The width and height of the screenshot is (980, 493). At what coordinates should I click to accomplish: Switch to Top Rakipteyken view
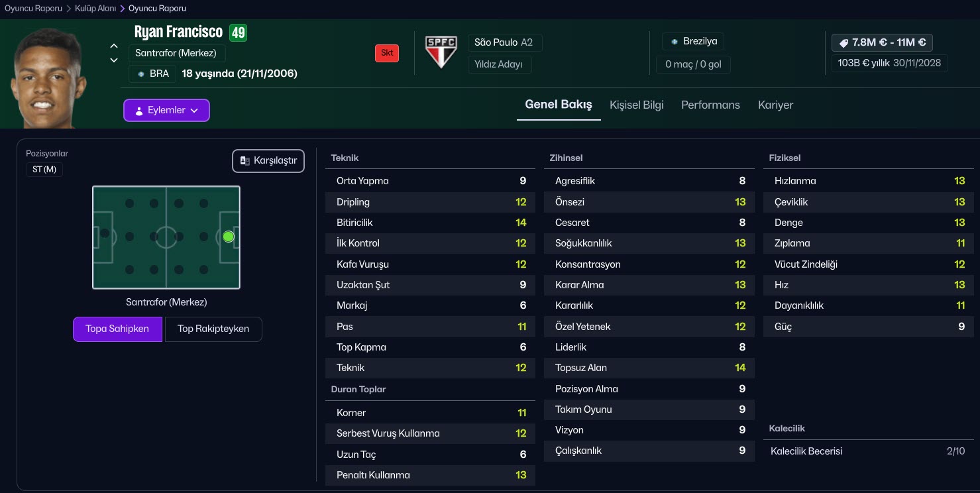pos(213,329)
